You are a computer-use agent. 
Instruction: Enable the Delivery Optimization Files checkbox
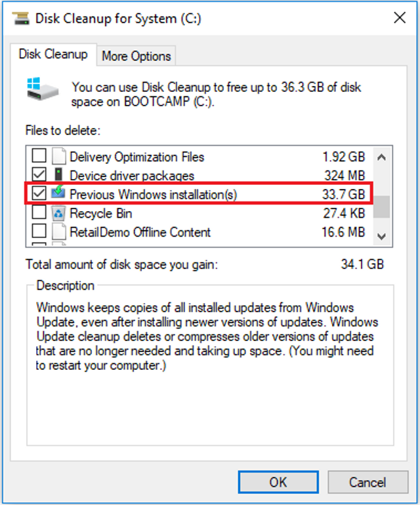pos(39,157)
